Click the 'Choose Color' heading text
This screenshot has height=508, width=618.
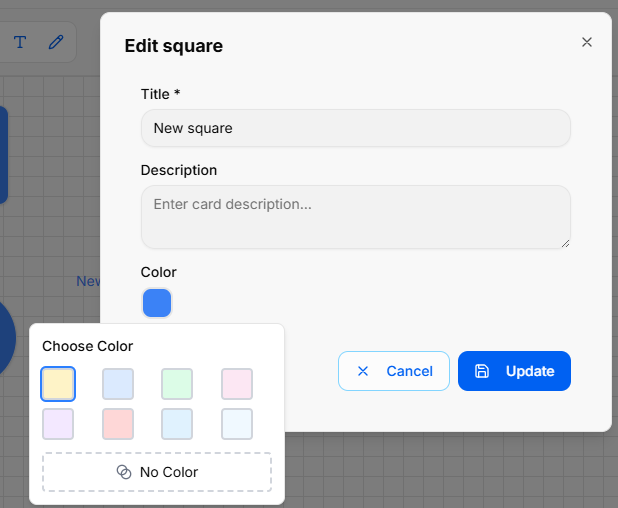point(87,346)
